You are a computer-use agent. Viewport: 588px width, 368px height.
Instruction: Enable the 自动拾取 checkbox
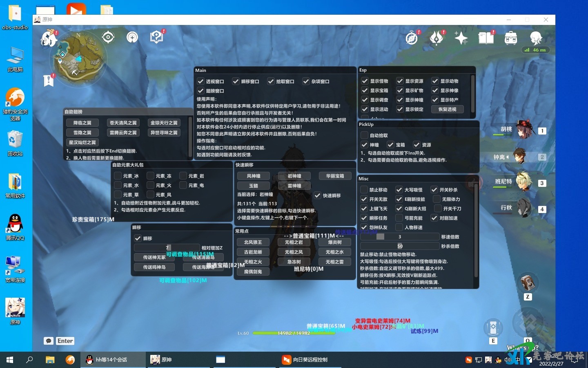(364, 135)
